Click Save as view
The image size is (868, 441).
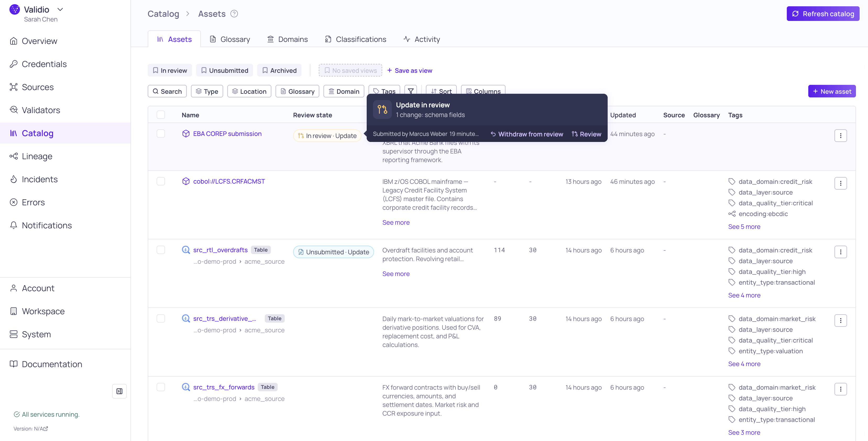pyautogui.click(x=409, y=70)
